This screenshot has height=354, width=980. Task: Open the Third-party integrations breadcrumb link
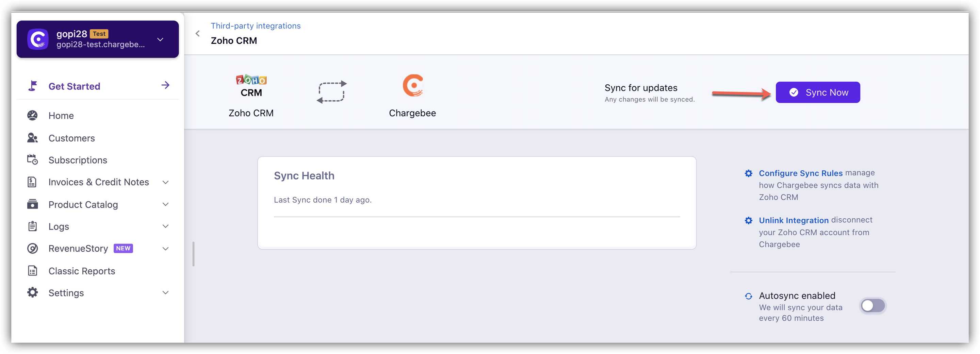[256, 26]
